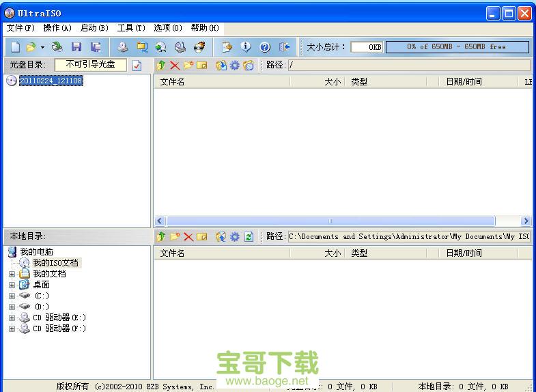Click green Refresh icon in 本地目录 toolbar

(x=249, y=236)
